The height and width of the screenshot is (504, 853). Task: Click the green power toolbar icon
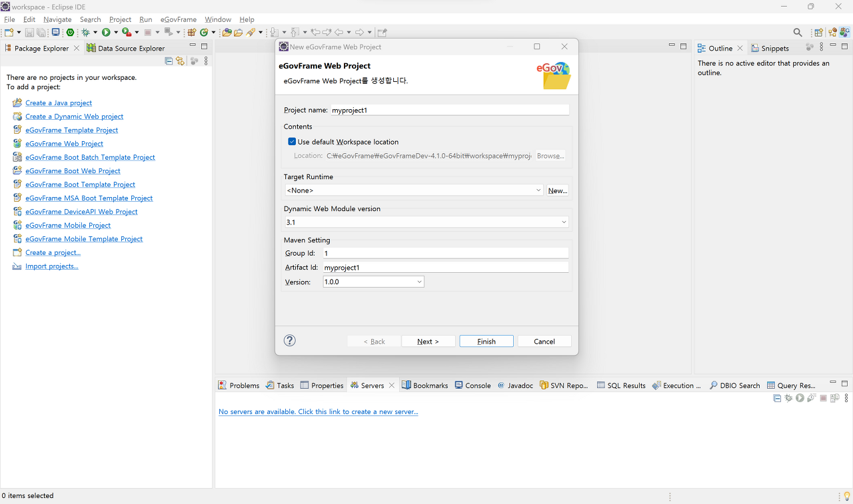click(70, 32)
